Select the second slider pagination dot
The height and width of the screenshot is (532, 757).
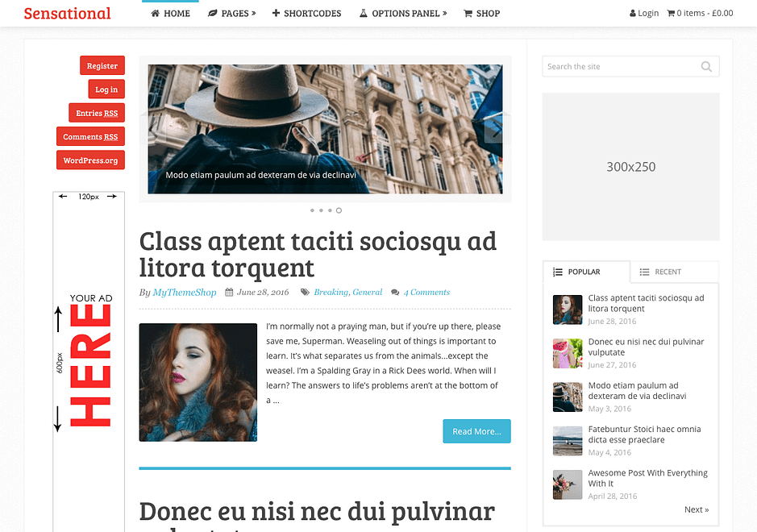pyautogui.click(x=321, y=210)
